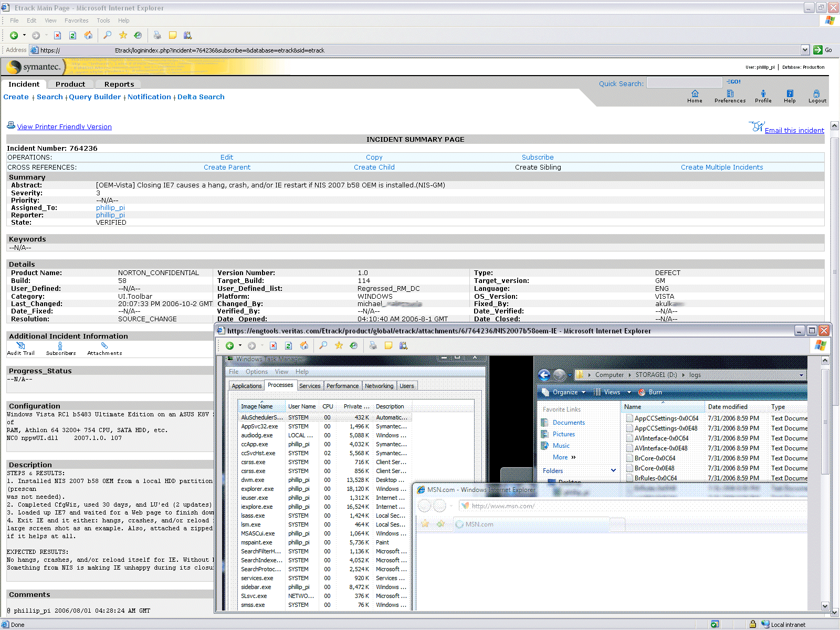Open Delta Search link
The width and height of the screenshot is (840, 630).
pos(201,97)
